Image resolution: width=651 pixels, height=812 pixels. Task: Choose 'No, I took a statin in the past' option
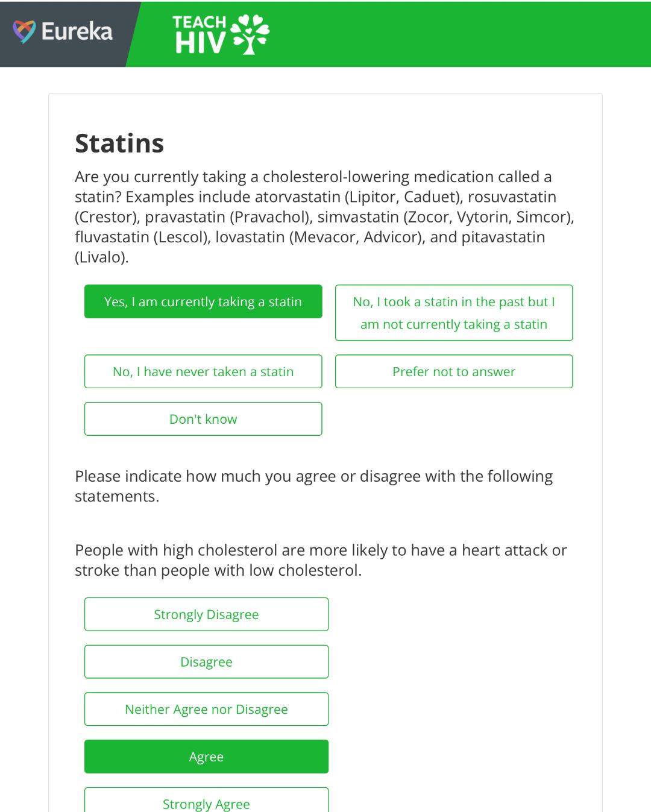pos(454,313)
